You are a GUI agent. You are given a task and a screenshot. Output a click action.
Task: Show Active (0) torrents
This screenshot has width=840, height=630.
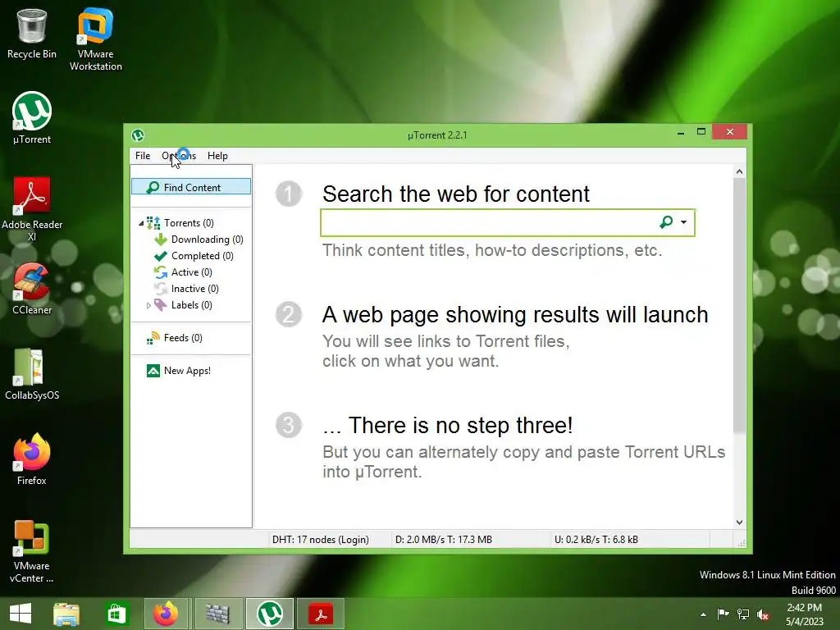click(x=191, y=272)
